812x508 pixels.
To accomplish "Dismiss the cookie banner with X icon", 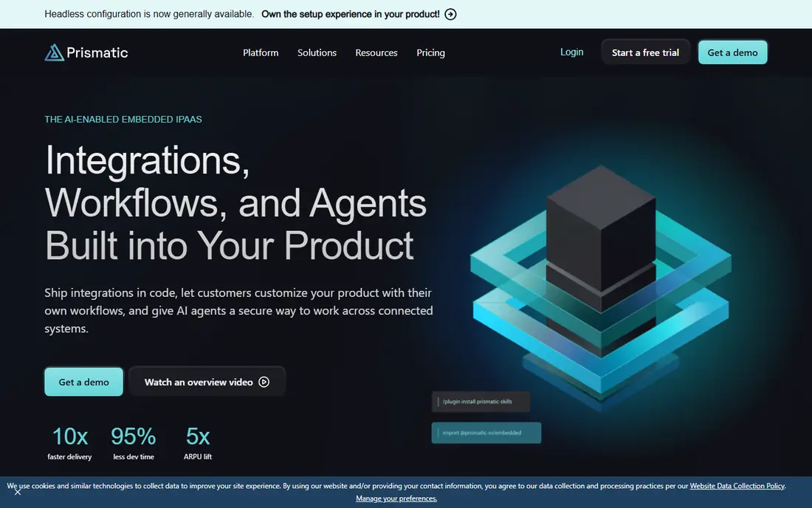I will pos(18,492).
